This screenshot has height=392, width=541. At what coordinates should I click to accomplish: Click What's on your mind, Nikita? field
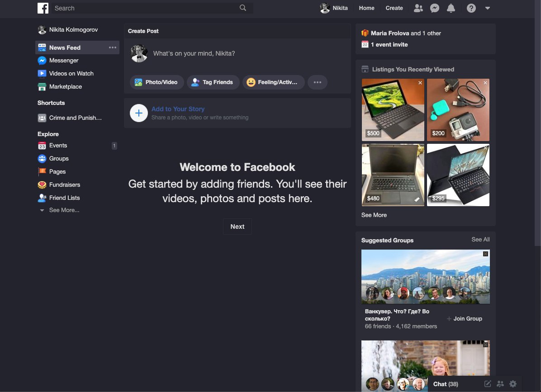point(194,53)
